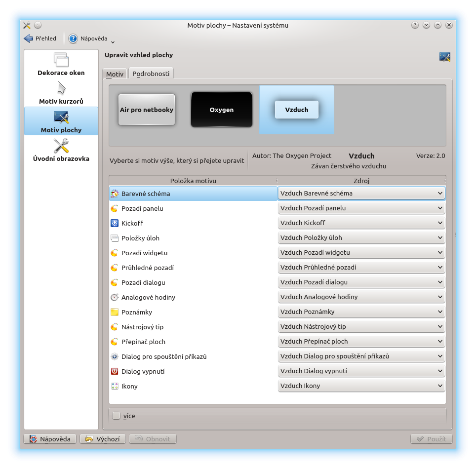
Task: Open the Motiv plochy sidebar item
Action: tap(61, 121)
